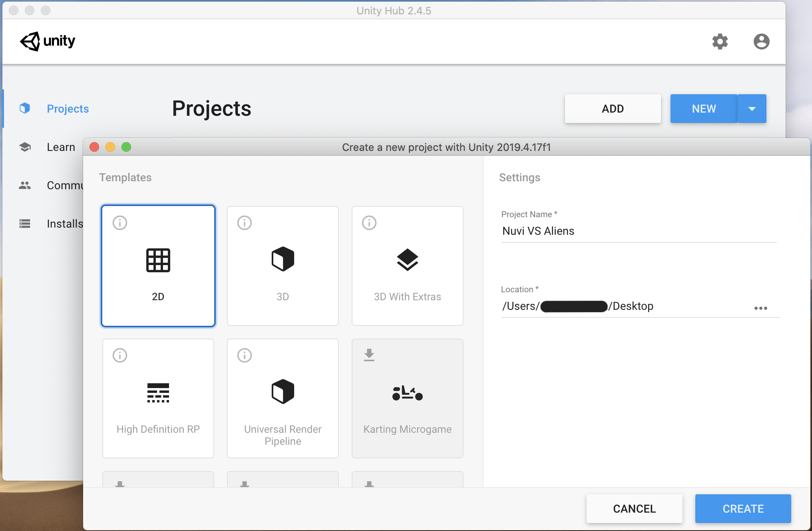This screenshot has height=531, width=812.
Task: Expand the 3D With Extras info
Action: [369, 223]
